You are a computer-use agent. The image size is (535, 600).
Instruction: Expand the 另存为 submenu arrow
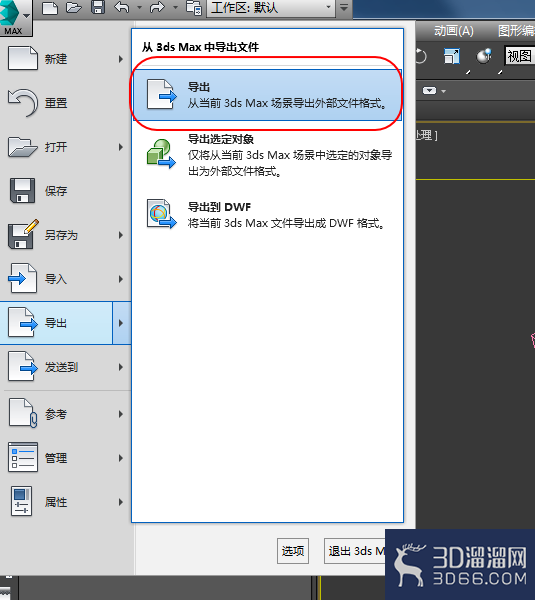[x=121, y=235]
